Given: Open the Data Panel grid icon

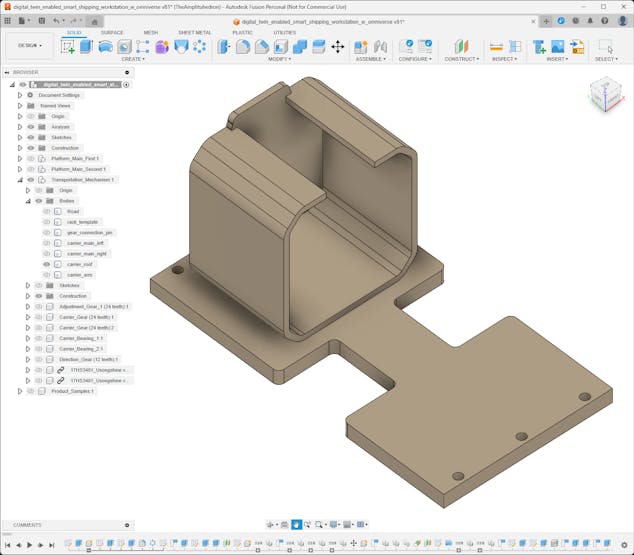Looking at the screenshot, I should pyautogui.click(x=8, y=20).
